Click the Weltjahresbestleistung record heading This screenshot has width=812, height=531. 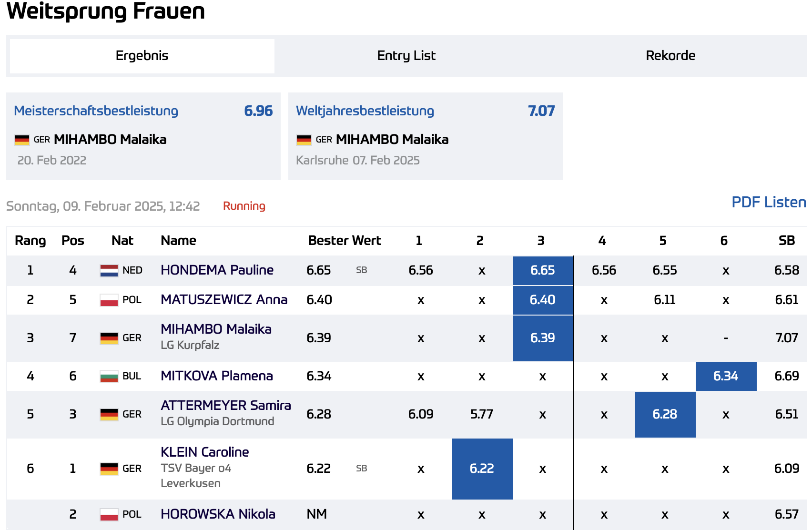(365, 111)
